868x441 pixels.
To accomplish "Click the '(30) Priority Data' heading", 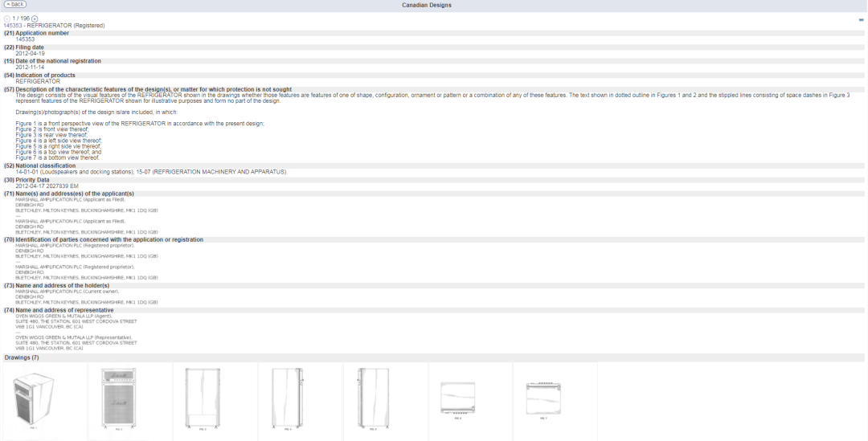I will (x=27, y=180).
